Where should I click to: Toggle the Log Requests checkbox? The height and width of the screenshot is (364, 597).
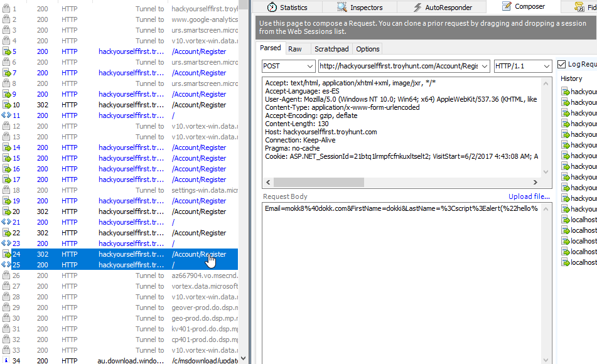(561, 65)
